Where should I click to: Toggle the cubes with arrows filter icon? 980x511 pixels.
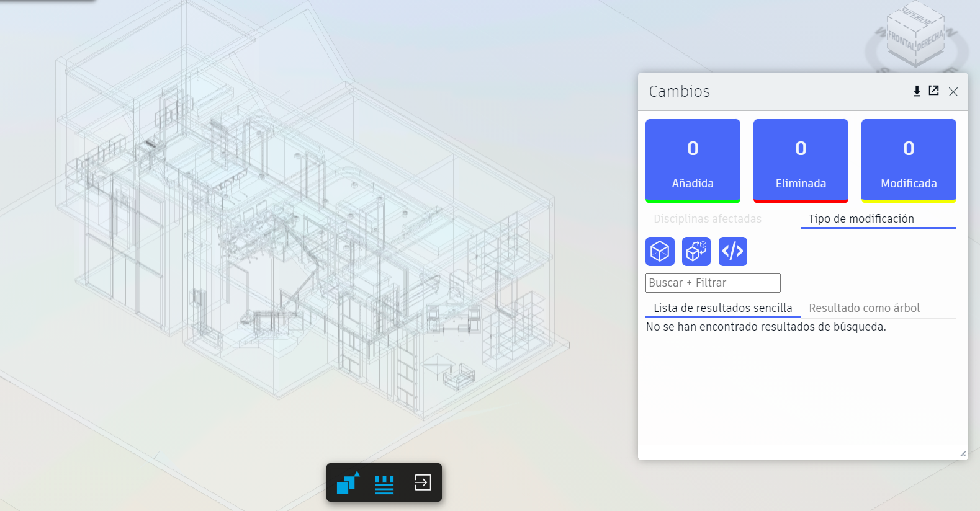(x=696, y=251)
